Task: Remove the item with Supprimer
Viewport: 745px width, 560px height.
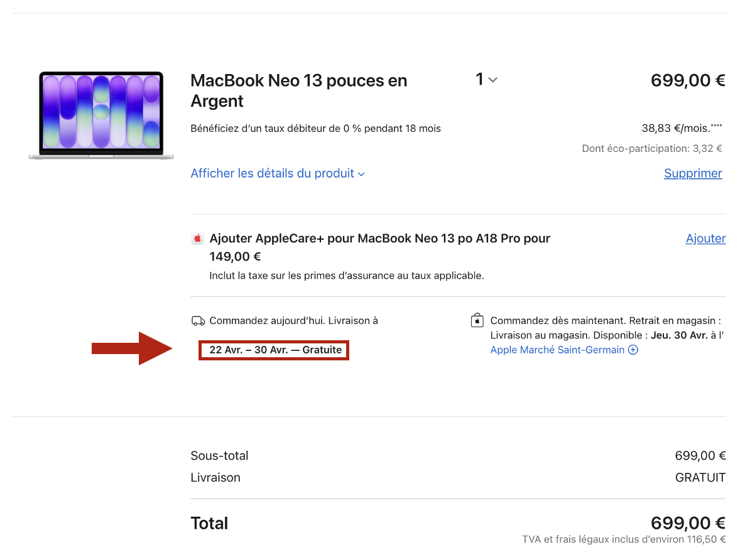Action: click(693, 173)
